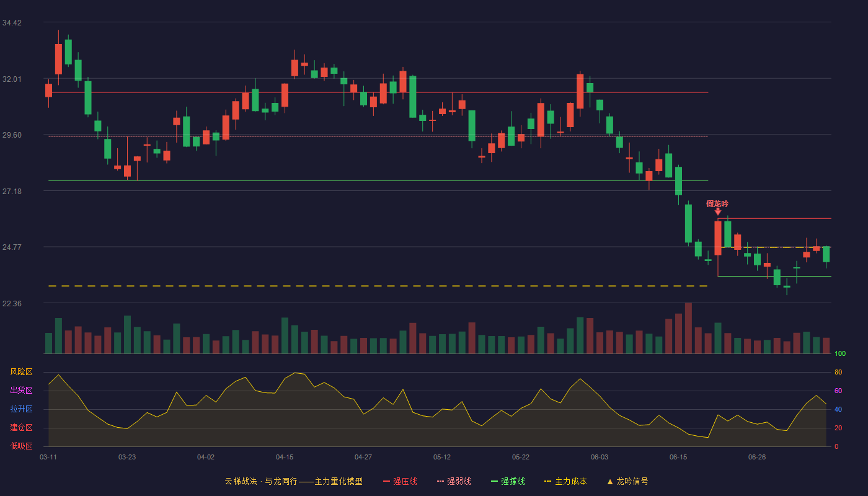Click the 06-03 date label
The height and width of the screenshot is (496, 868).
(600, 457)
